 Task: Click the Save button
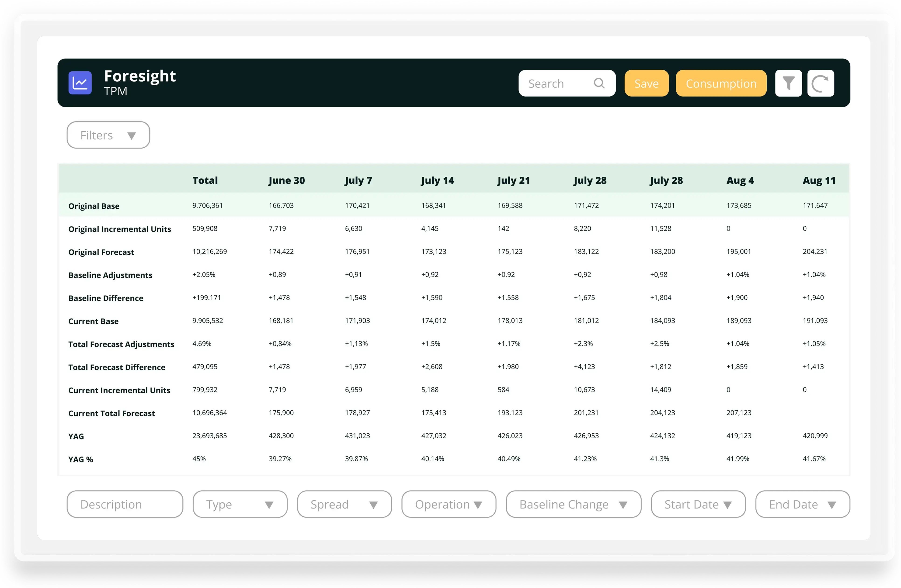646,83
